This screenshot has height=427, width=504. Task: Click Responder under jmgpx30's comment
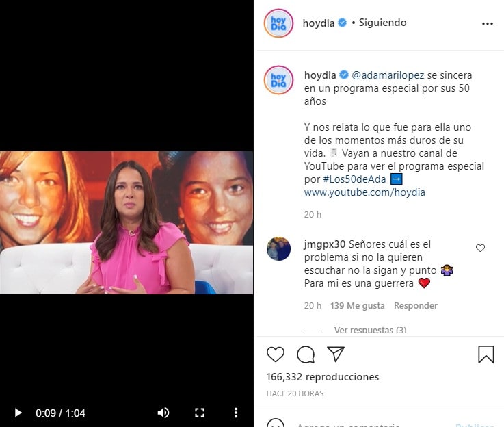point(416,305)
